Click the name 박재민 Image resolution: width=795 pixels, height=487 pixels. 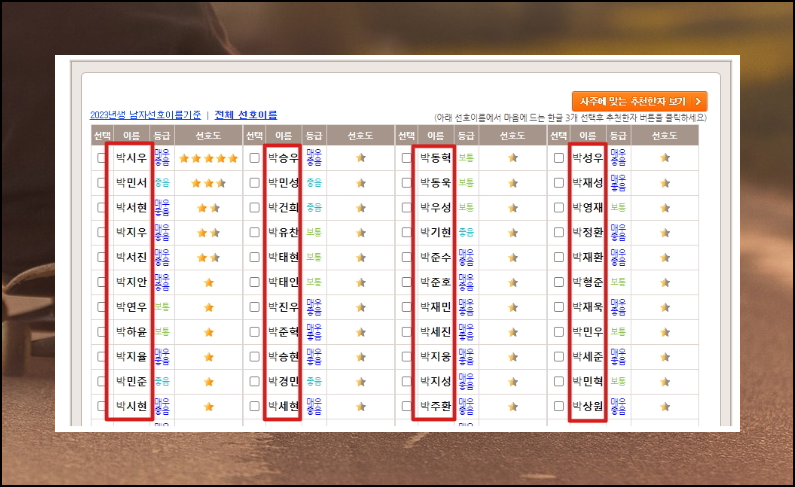click(x=436, y=307)
